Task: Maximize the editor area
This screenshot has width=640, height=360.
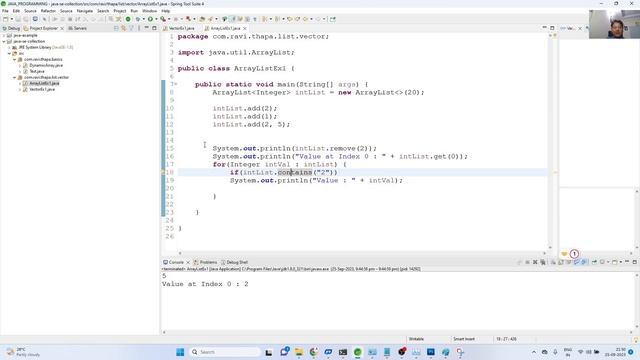Action: point(552,28)
